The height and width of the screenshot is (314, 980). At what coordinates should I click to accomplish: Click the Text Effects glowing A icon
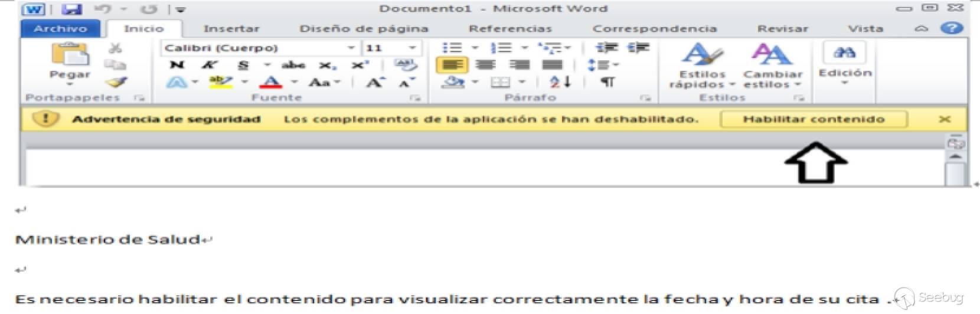(x=177, y=82)
